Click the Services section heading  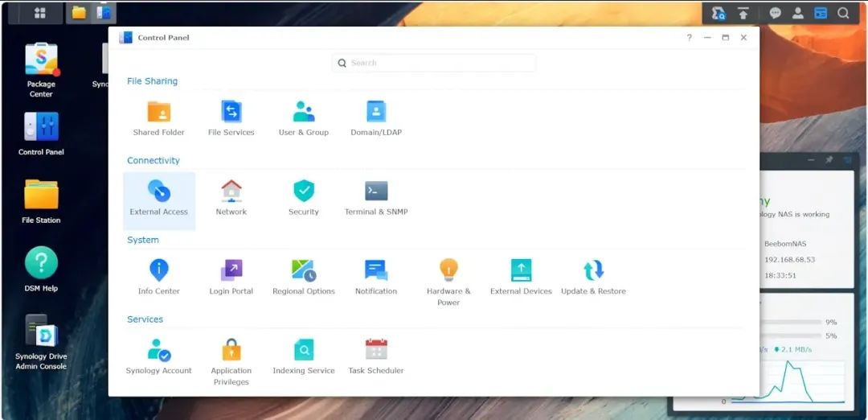click(x=145, y=319)
